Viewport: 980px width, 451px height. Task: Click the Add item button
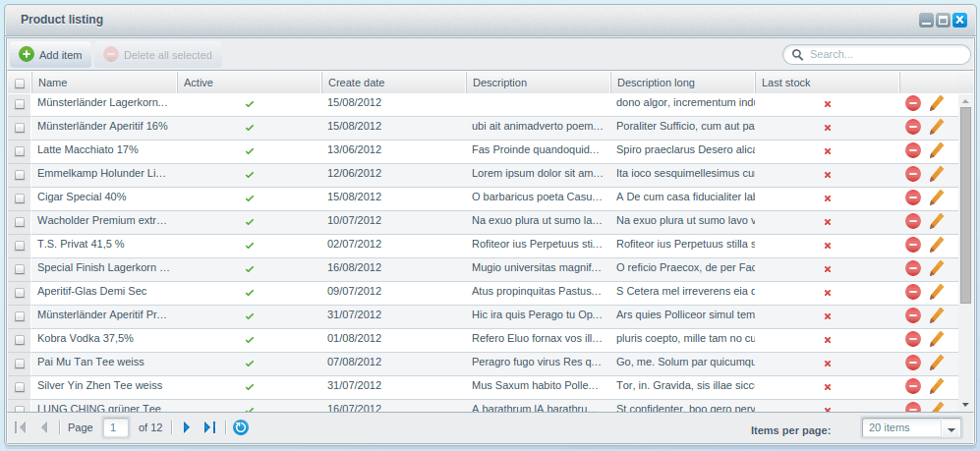(x=51, y=55)
